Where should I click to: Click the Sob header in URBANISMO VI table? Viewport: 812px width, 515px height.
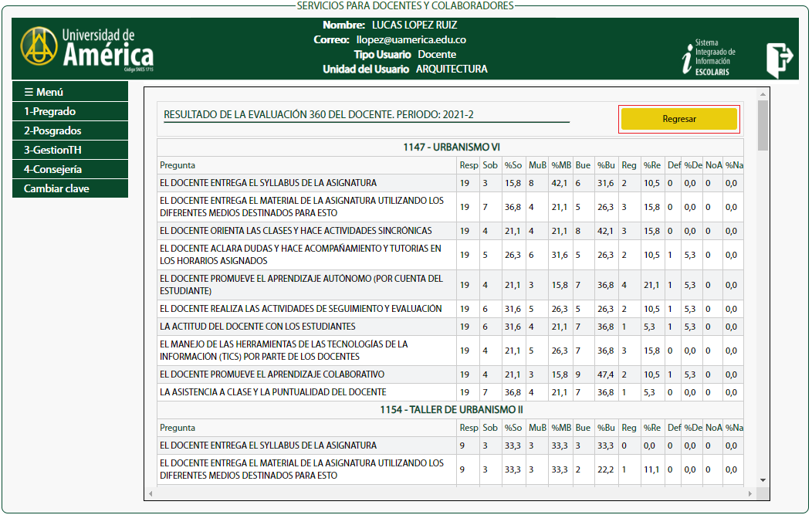(x=490, y=165)
